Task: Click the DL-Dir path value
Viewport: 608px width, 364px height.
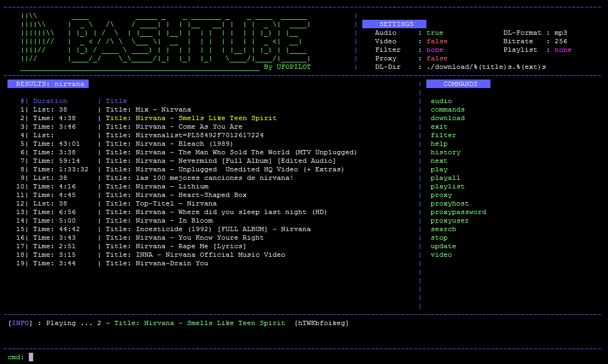Action: click(x=486, y=67)
